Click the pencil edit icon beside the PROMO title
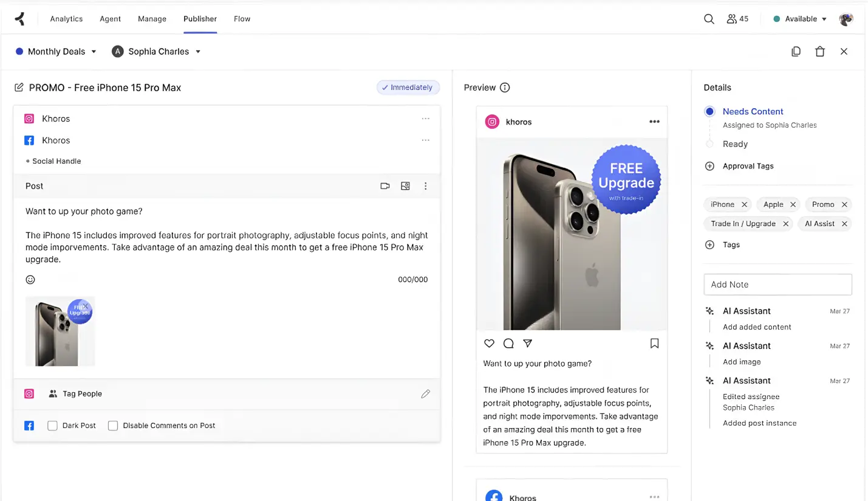The width and height of the screenshot is (868, 501). click(x=19, y=88)
